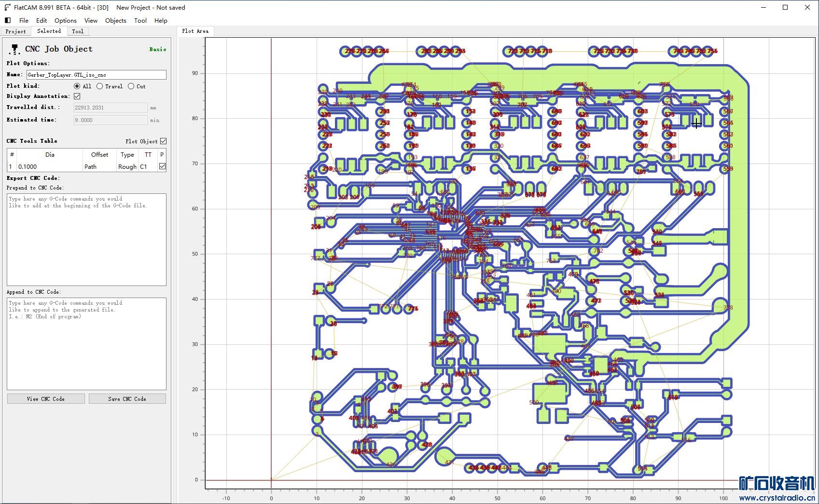Toggle plot checkbox for tool 1 row
This screenshot has height=504, width=819.
[x=162, y=166]
